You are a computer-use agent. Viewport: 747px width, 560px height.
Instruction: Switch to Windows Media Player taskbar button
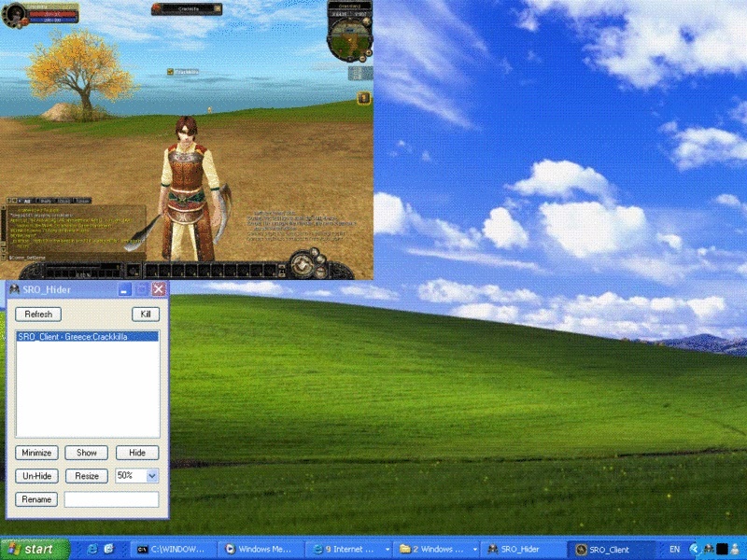point(261,550)
